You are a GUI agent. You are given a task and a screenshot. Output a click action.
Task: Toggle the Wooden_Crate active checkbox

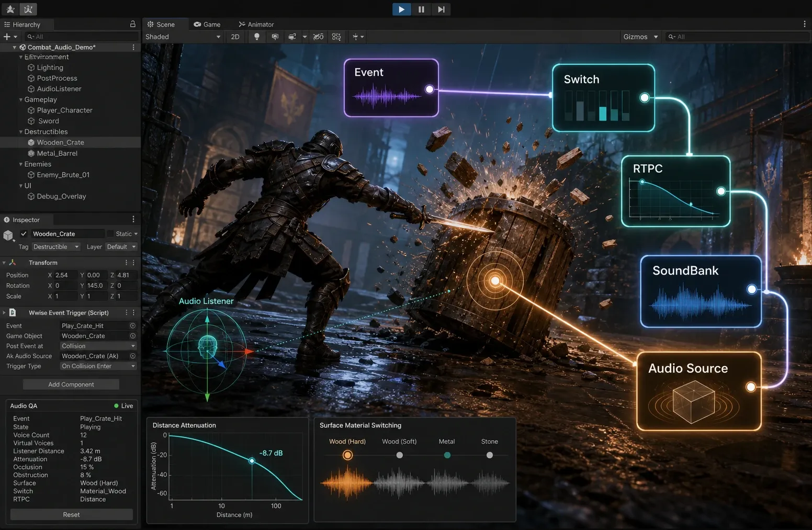[x=24, y=234]
